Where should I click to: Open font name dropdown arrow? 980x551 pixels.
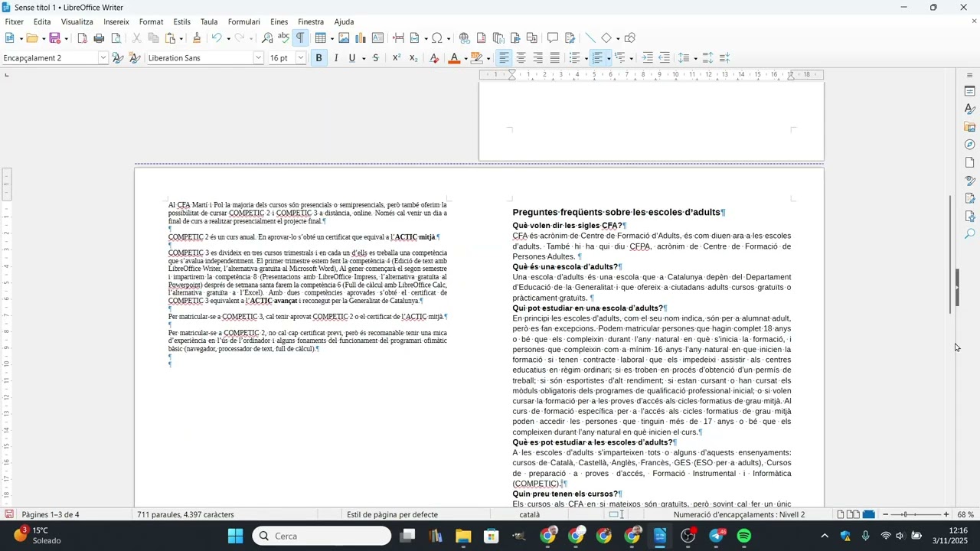(x=259, y=58)
